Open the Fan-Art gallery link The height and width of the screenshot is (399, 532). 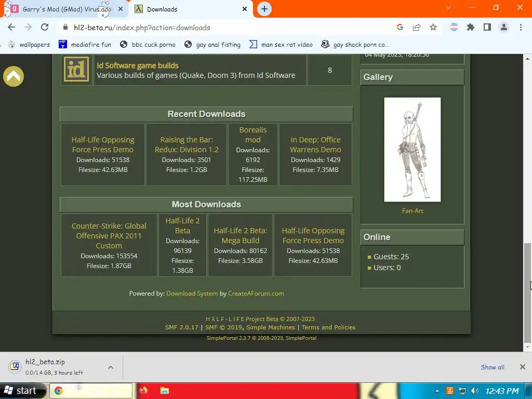point(413,211)
